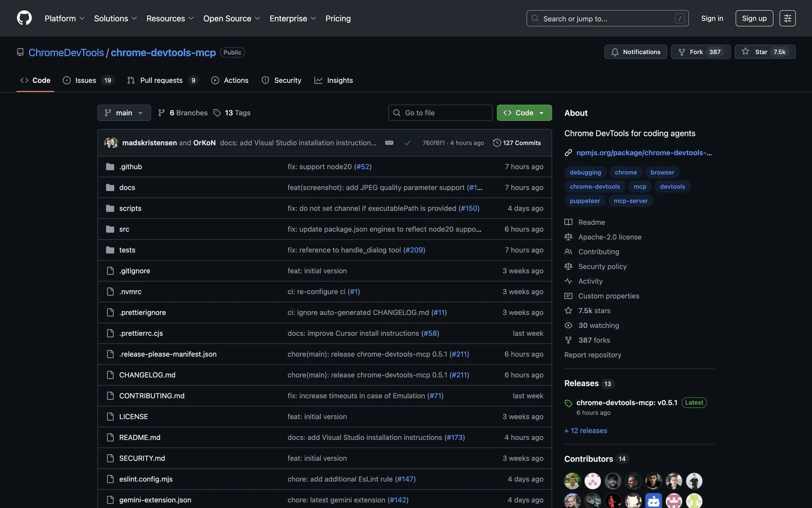Expand the Platform menu
The image size is (812, 508).
point(65,19)
